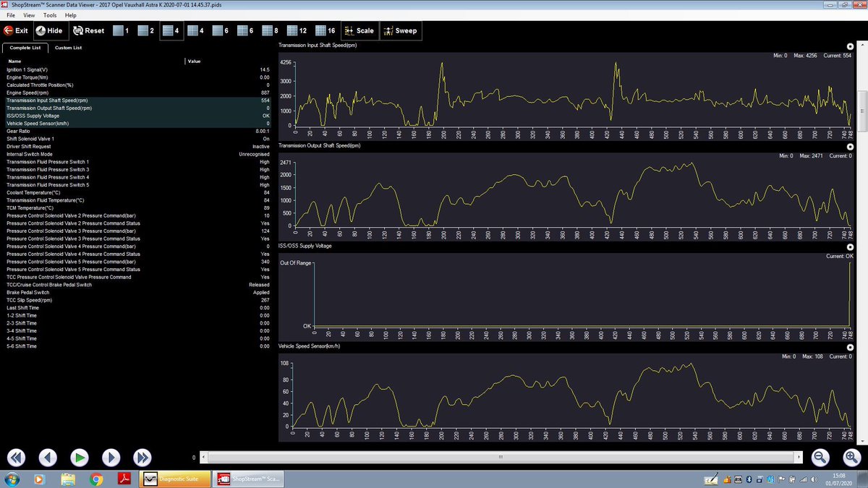868x488 pixels.
Task: Switch to Diagnostic Suite taskbar window
Action: pyautogui.click(x=174, y=479)
